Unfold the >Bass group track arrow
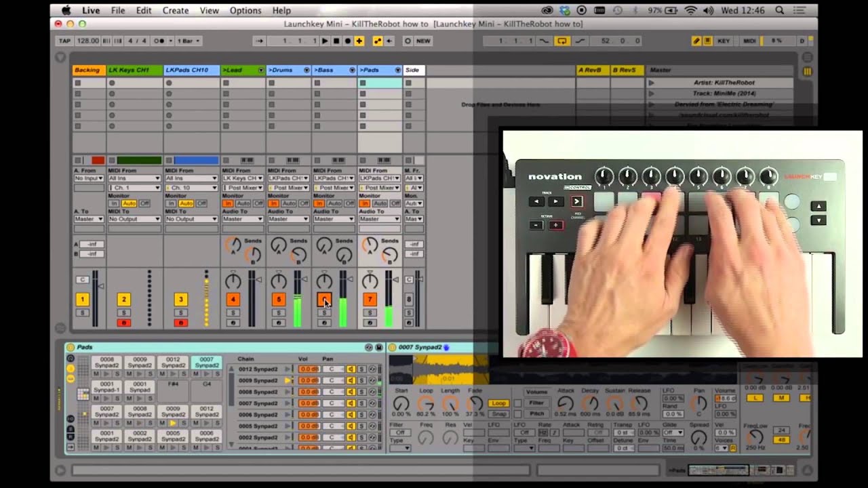Image resolution: width=868 pixels, height=488 pixels. click(352, 70)
